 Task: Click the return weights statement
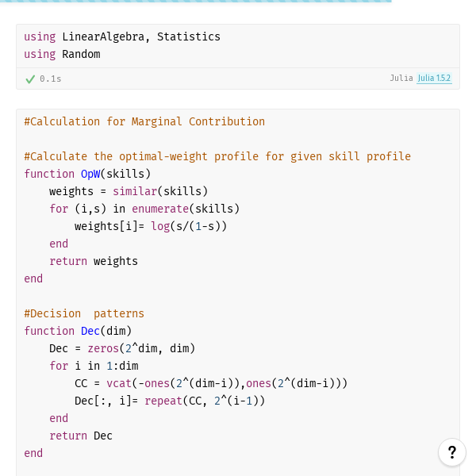click(94, 261)
